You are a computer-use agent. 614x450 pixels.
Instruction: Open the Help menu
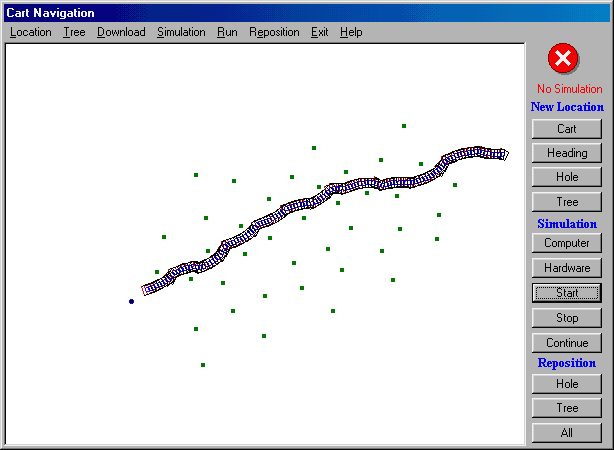(x=351, y=32)
